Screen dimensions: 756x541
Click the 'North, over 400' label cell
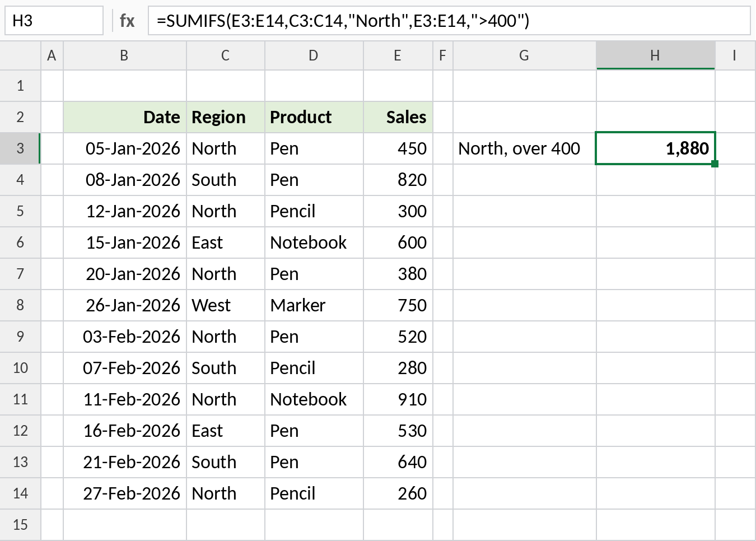click(525, 148)
